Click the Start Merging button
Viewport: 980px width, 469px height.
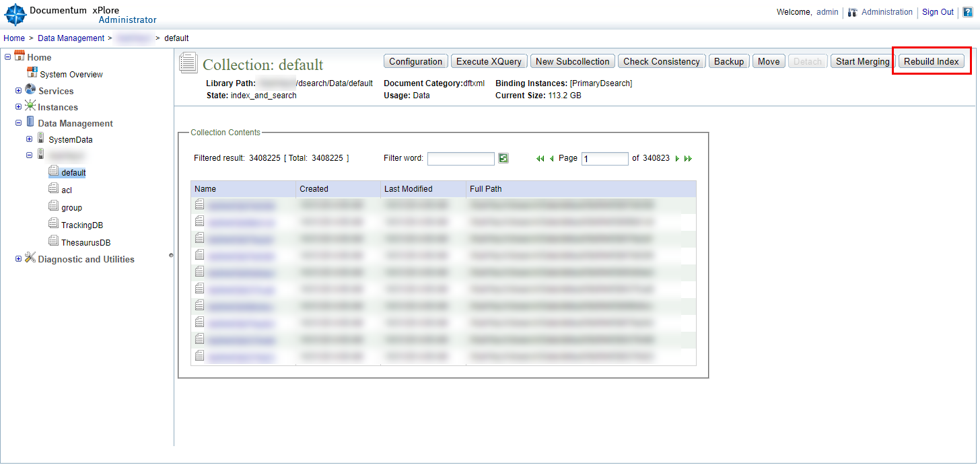863,61
